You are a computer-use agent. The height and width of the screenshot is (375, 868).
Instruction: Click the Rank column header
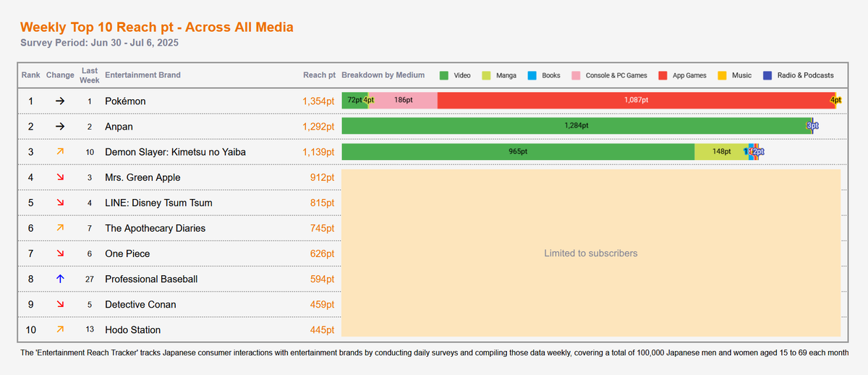31,75
